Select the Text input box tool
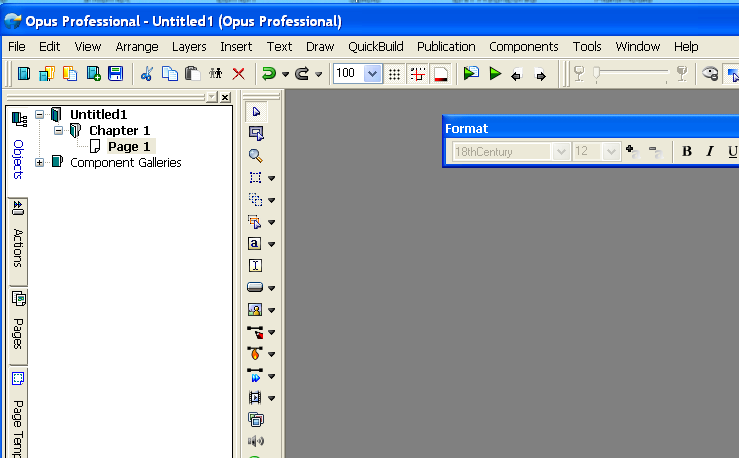This screenshot has width=739, height=458. [255, 266]
